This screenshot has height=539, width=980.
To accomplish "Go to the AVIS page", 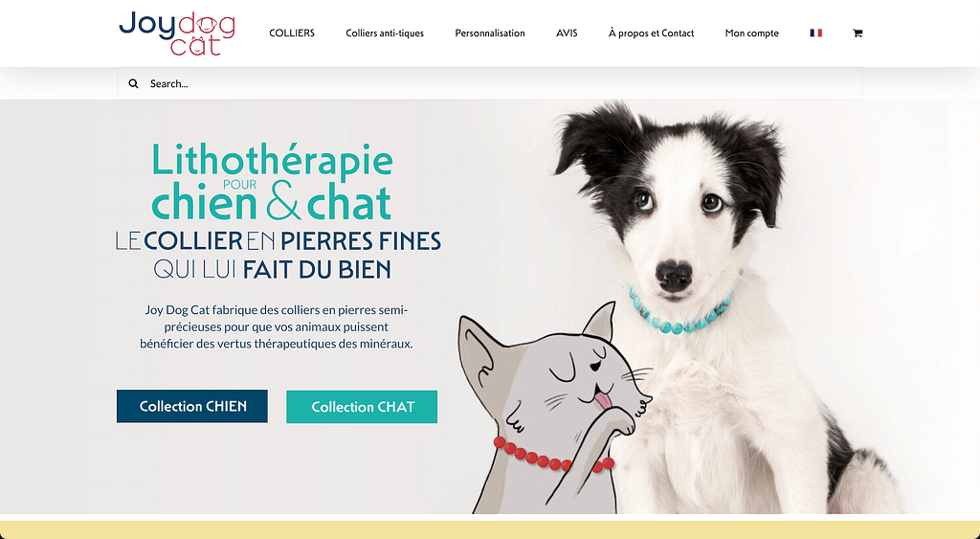I will tap(567, 34).
